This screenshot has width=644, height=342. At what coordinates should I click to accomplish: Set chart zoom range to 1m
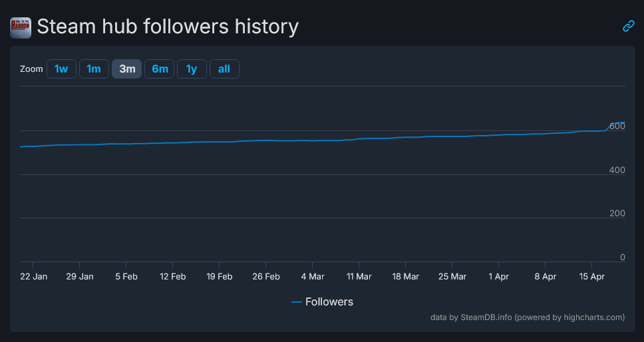coord(94,69)
